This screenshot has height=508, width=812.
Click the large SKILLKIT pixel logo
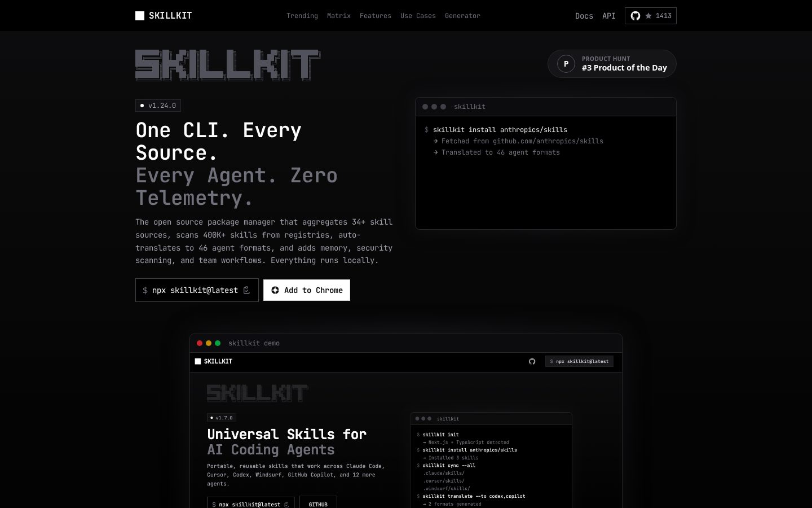(228, 65)
